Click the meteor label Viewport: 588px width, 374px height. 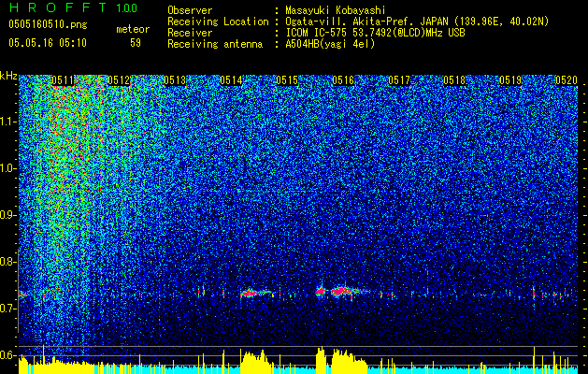(x=133, y=29)
